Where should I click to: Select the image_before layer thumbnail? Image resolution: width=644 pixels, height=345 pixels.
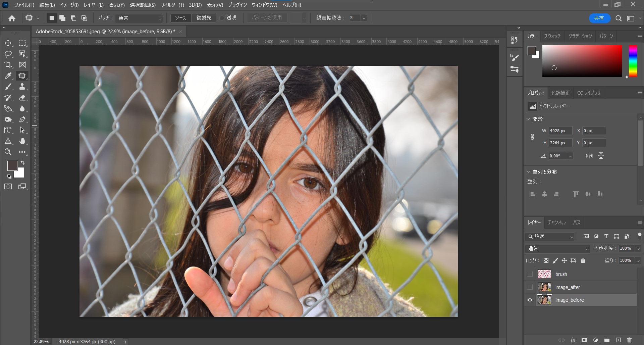[x=544, y=300]
